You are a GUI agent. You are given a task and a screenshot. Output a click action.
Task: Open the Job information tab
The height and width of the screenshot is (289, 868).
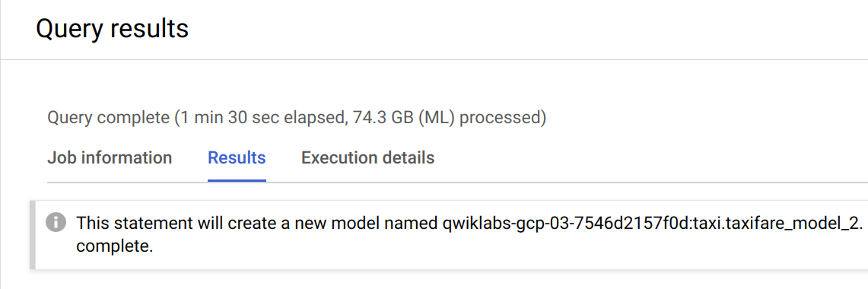pyautogui.click(x=110, y=157)
